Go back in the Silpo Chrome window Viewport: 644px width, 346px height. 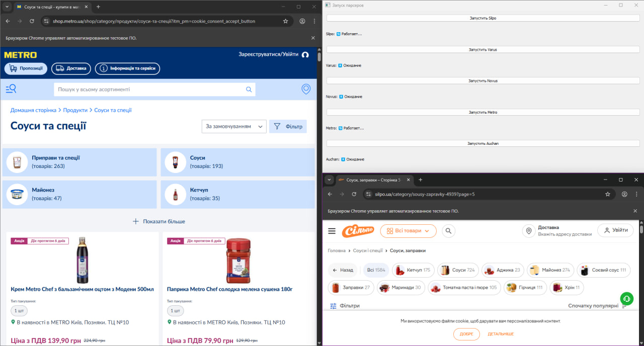[x=330, y=194]
